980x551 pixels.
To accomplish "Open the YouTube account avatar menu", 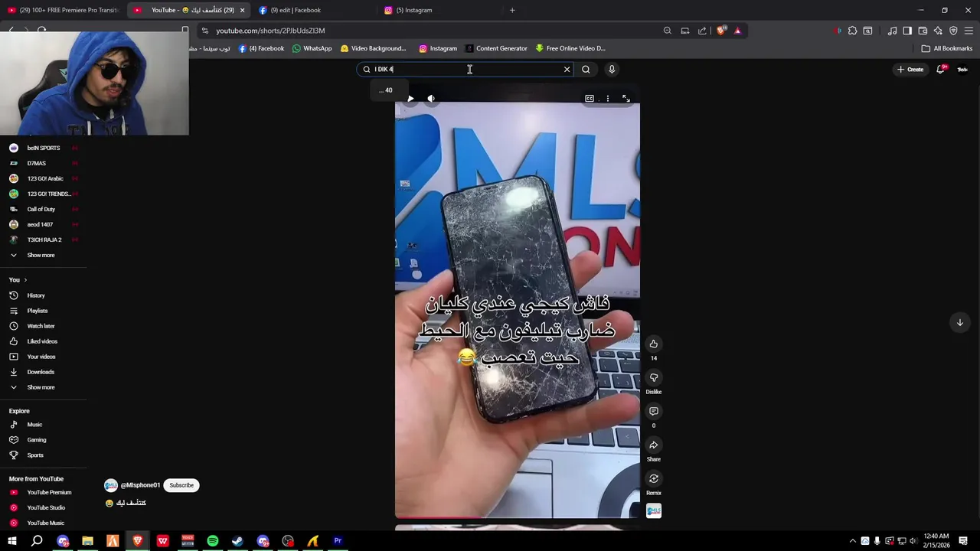I will click(962, 70).
